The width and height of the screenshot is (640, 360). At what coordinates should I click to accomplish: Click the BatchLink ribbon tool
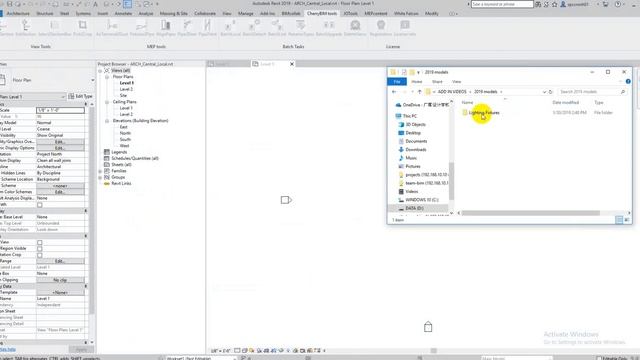coord(277,28)
